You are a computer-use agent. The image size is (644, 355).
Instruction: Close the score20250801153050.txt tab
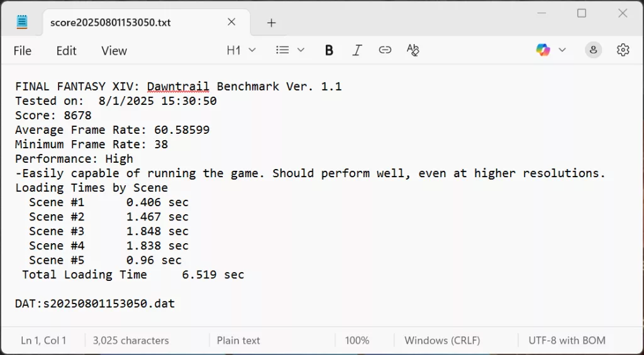(231, 22)
